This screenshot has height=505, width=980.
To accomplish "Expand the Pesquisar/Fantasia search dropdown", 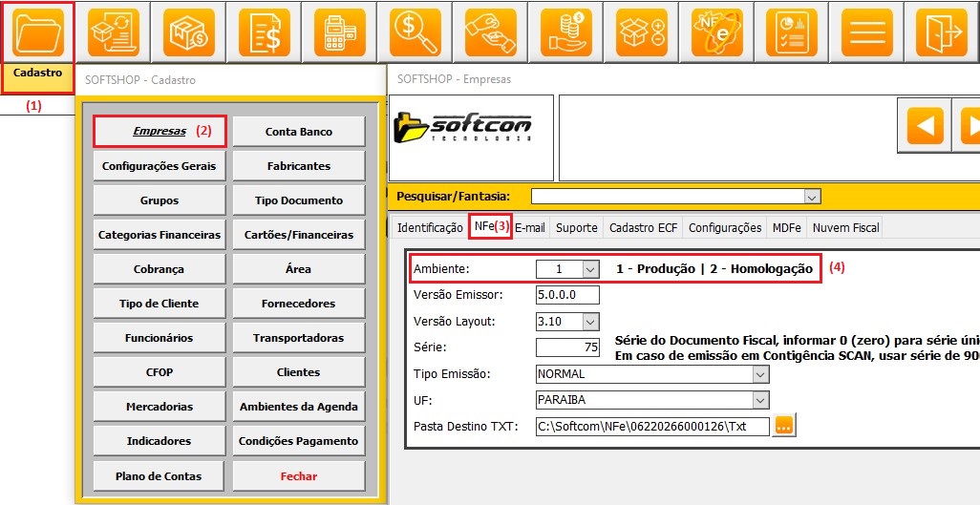I will click(x=812, y=196).
